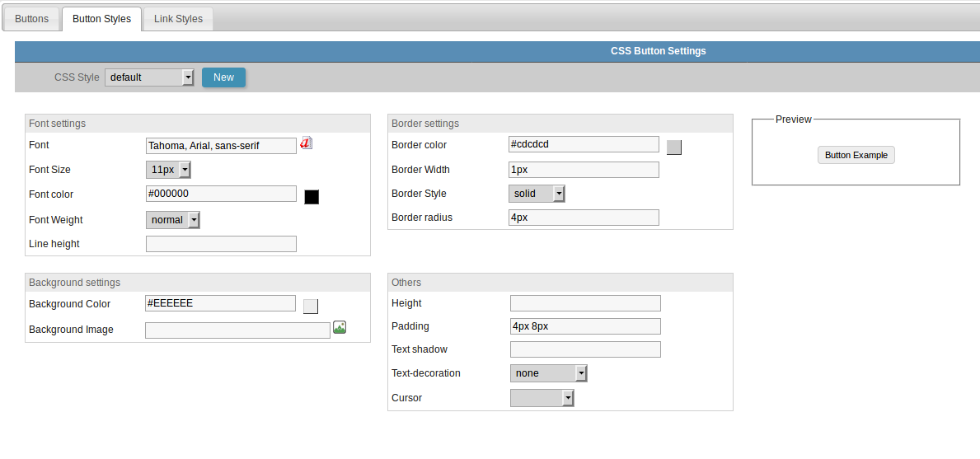Open the Font Size dropdown
This screenshot has height=459, width=980.
point(168,170)
